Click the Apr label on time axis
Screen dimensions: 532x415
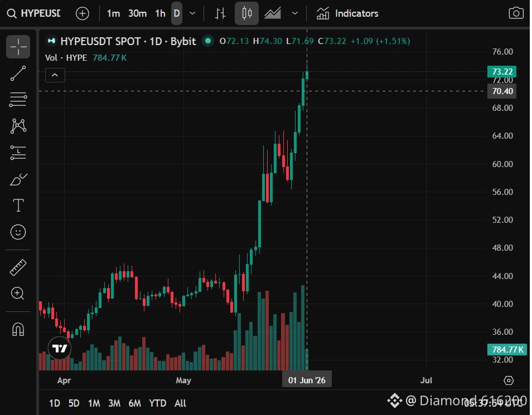(x=64, y=380)
